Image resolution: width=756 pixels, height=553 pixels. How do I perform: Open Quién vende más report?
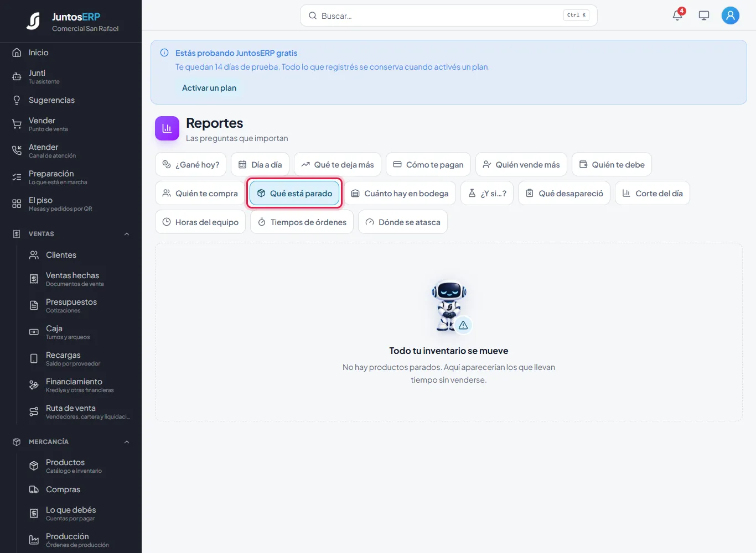click(521, 164)
